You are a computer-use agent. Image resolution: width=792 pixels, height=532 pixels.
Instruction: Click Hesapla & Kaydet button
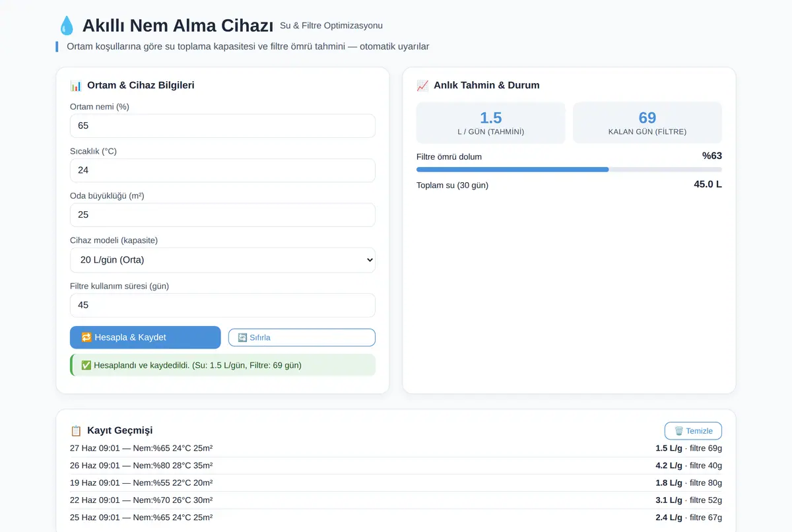point(145,337)
